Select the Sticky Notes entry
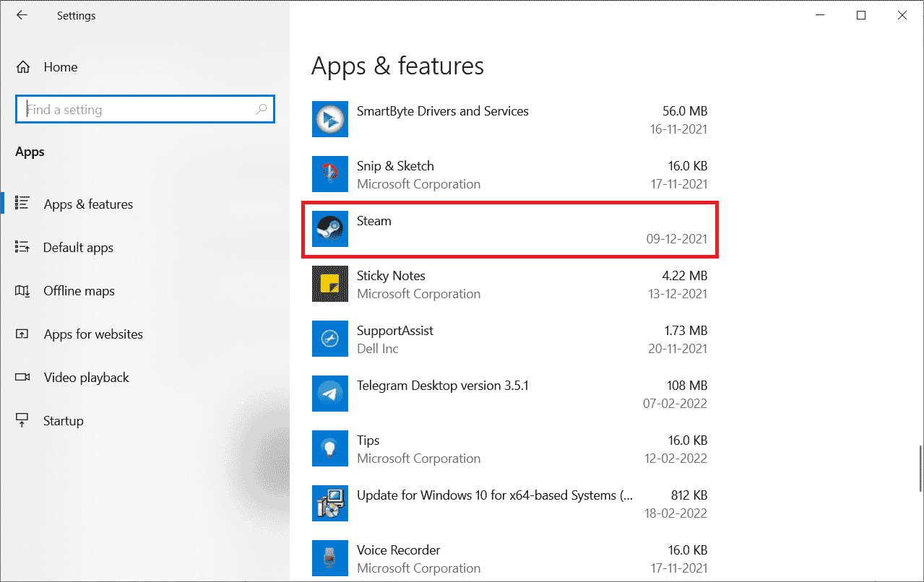924x582 pixels. (x=509, y=284)
